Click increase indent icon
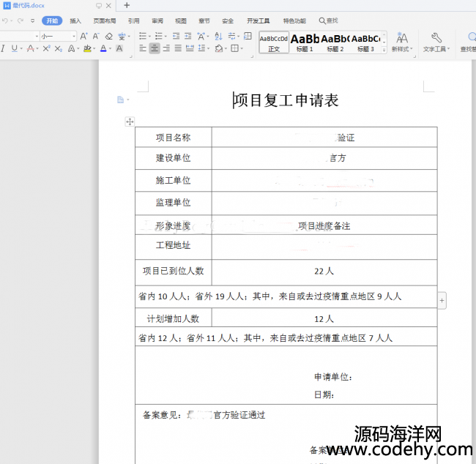Screen dimensions: 476x464 [x=188, y=36]
